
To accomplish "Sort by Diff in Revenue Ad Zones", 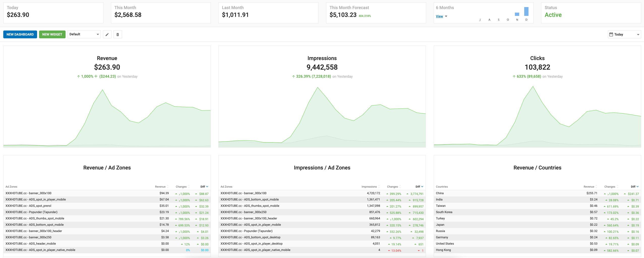I will (204, 187).
